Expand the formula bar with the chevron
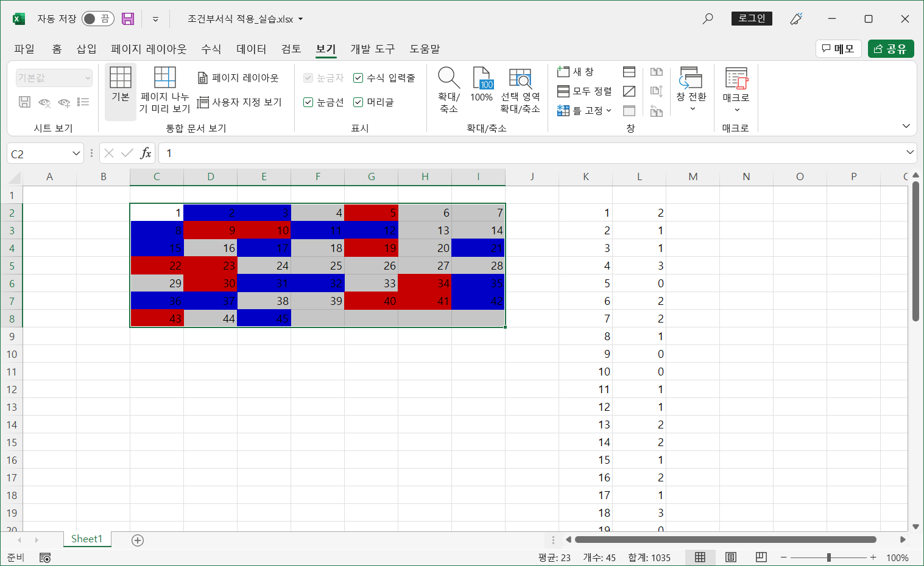924x566 pixels. click(x=910, y=152)
